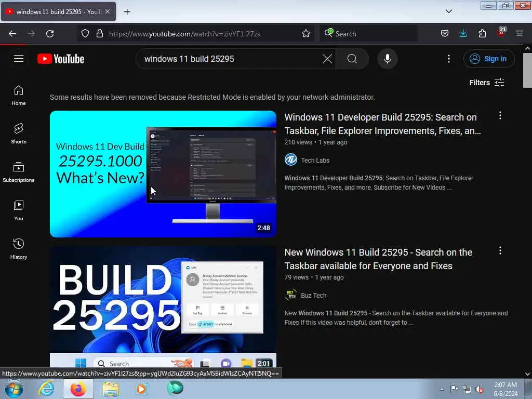Clear the search query with the X icon
Viewport: 532px width, 399px height.
pyautogui.click(x=327, y=59)
